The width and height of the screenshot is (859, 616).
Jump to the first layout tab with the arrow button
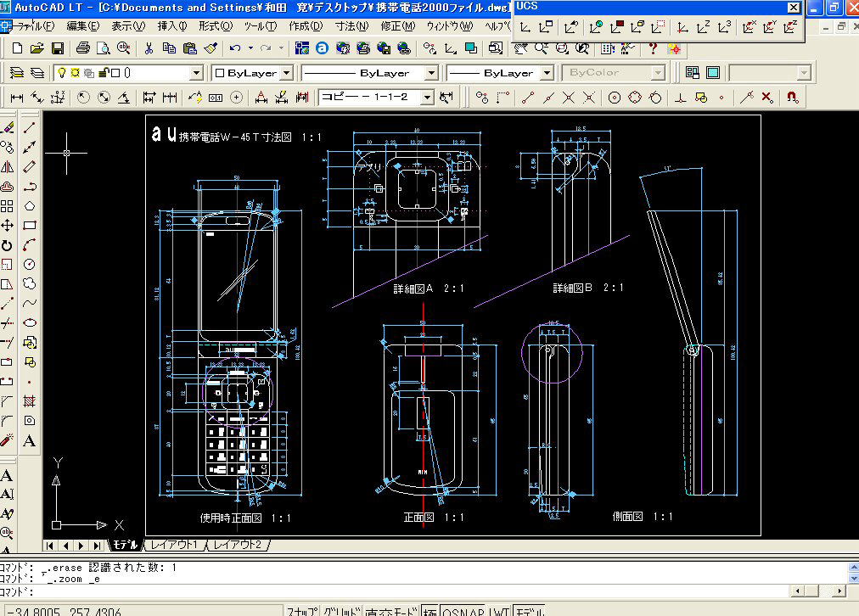tap(50, 546)
